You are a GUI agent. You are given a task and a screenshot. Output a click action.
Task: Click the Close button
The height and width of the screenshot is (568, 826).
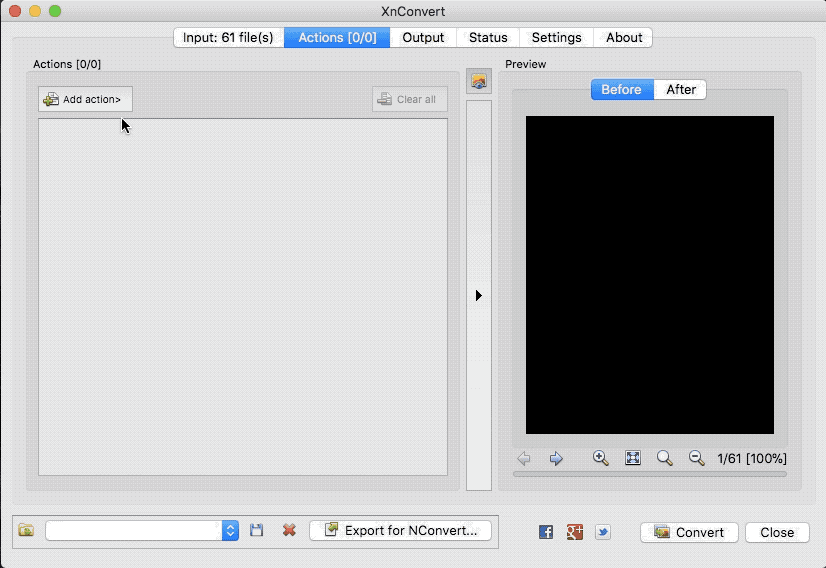point(777,533)
